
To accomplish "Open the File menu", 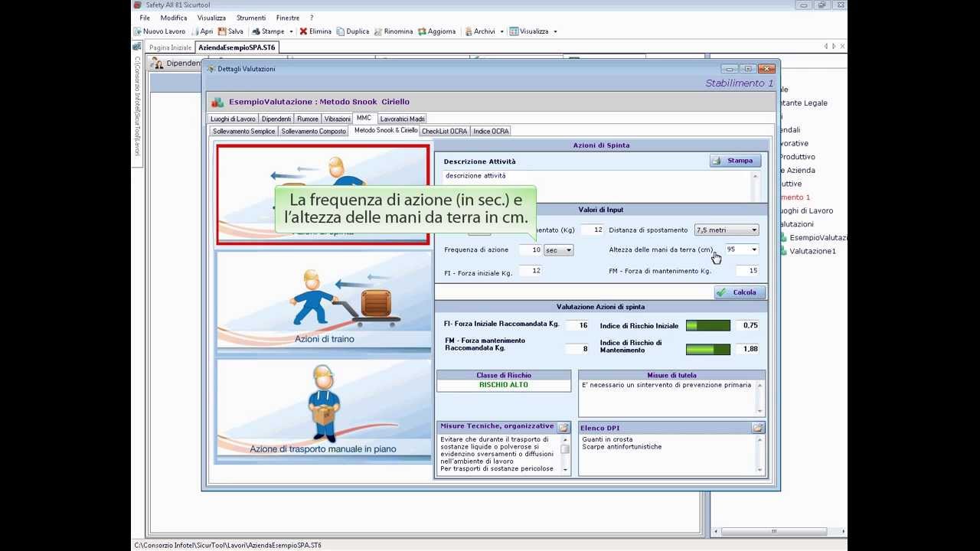I will [145, 18].
